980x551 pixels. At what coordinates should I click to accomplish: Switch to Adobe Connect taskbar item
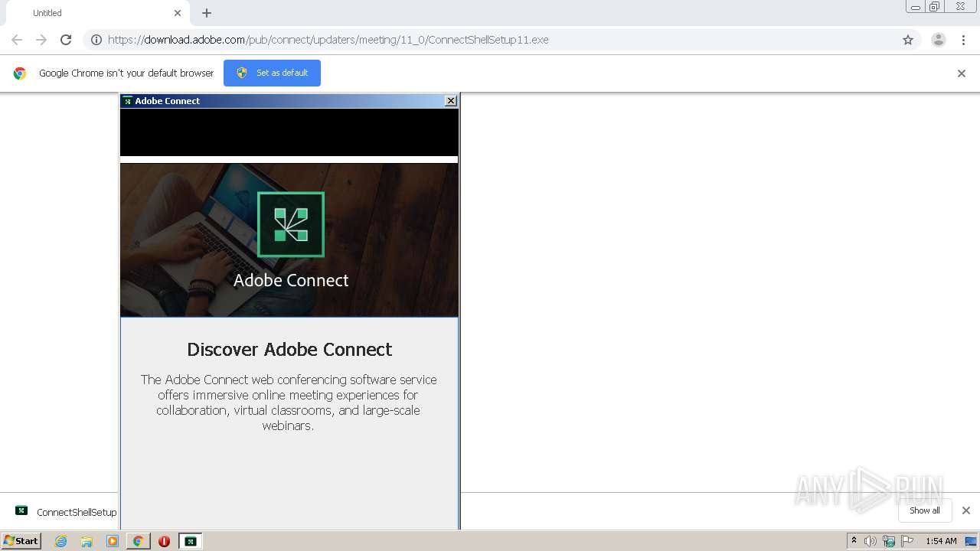[190, 541]
